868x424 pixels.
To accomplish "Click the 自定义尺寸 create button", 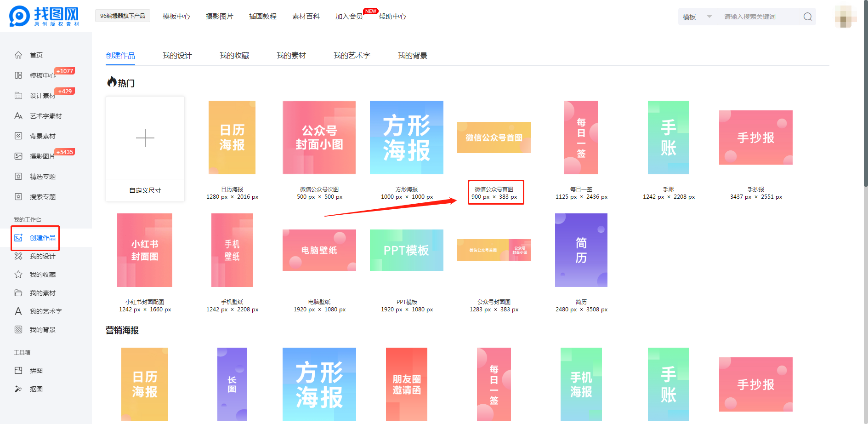I will coord(145,149).
